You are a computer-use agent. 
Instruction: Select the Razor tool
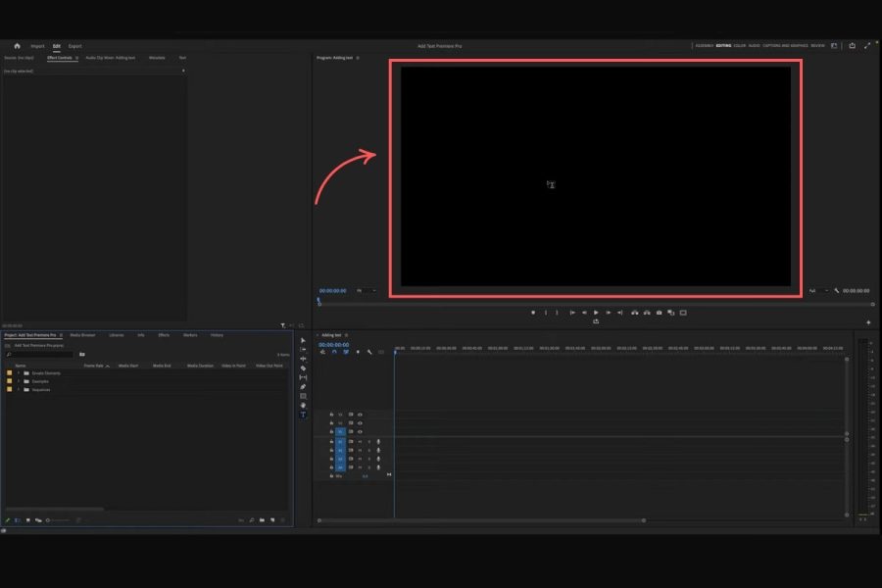click(303, 368)
